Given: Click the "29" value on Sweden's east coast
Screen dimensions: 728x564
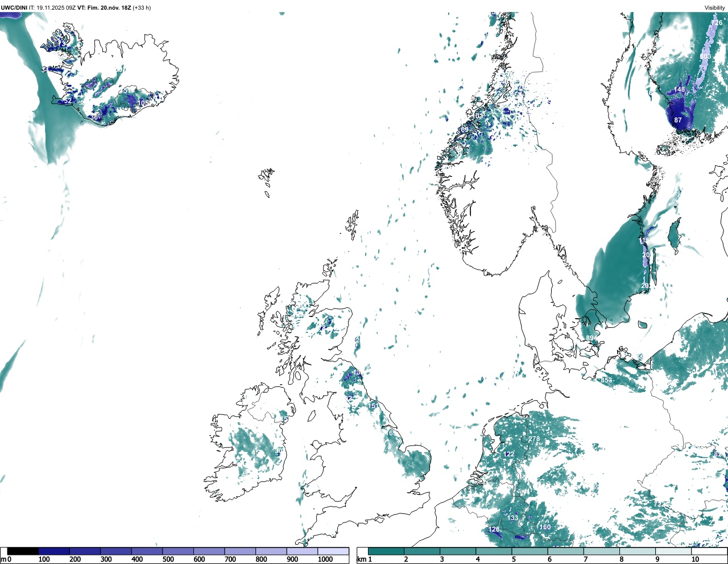Looking at the screenshot, I should (645, 286).
